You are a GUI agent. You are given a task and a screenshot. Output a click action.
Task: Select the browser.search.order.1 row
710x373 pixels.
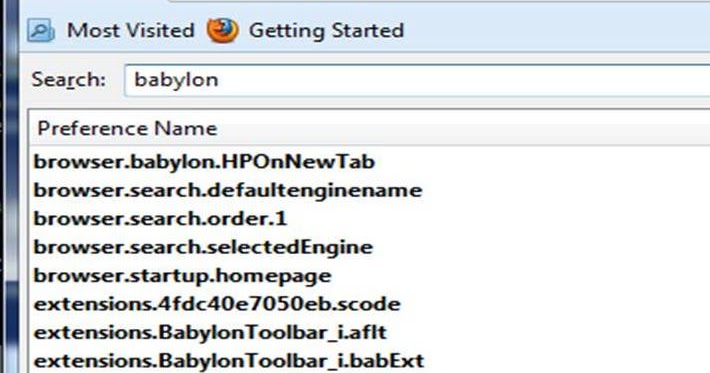click(x=369, y=219)
